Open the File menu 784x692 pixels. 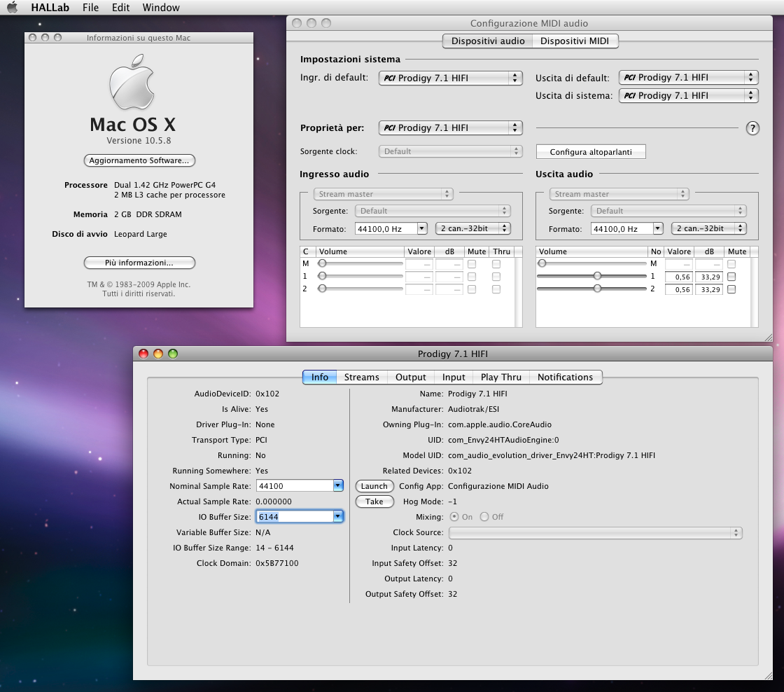click(90, 8)
